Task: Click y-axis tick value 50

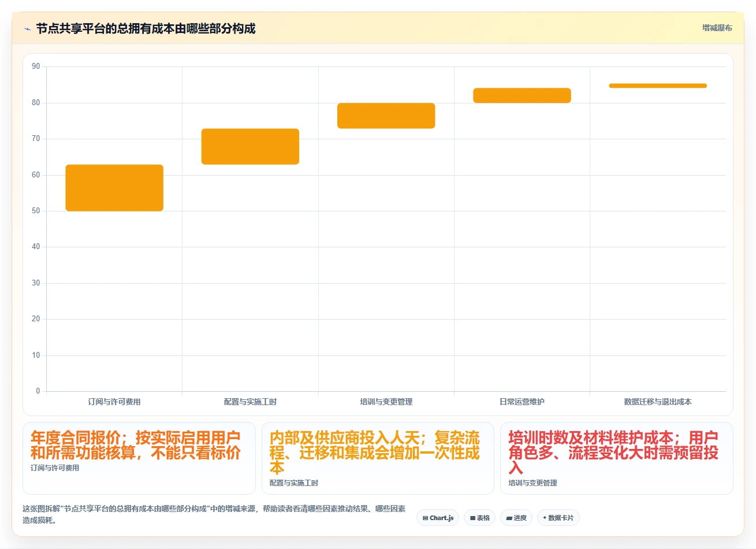Action: tap(36, 211)
